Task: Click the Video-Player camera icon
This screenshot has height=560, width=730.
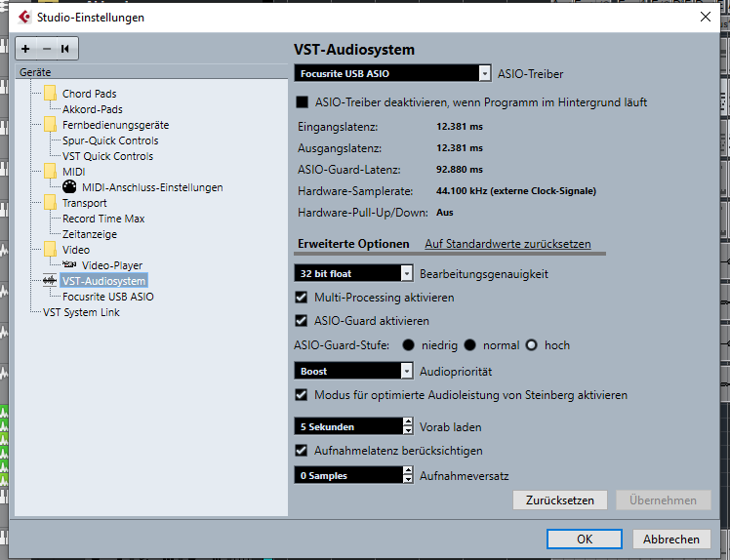Action: [69, 264]
